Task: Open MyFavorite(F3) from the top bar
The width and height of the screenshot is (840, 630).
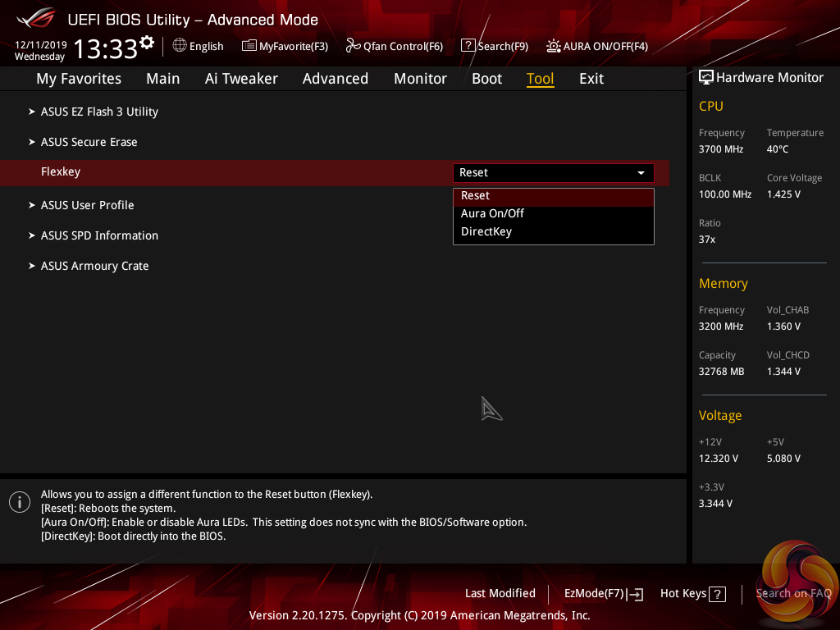Action: (x=249, y=46)
